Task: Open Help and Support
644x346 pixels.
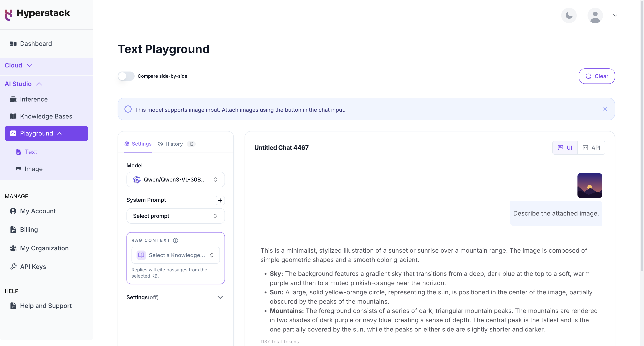Action: point(46,306)
